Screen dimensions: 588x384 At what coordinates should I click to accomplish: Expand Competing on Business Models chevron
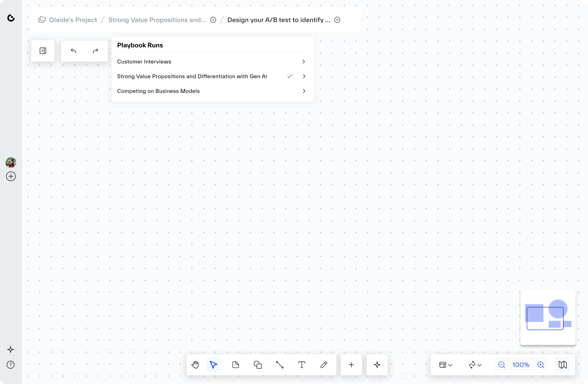304,91
